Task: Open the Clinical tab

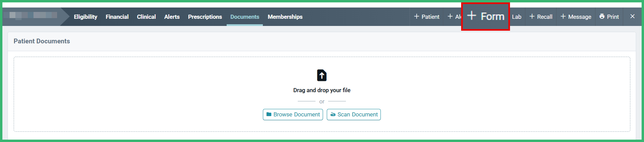Action: [146, 17]
